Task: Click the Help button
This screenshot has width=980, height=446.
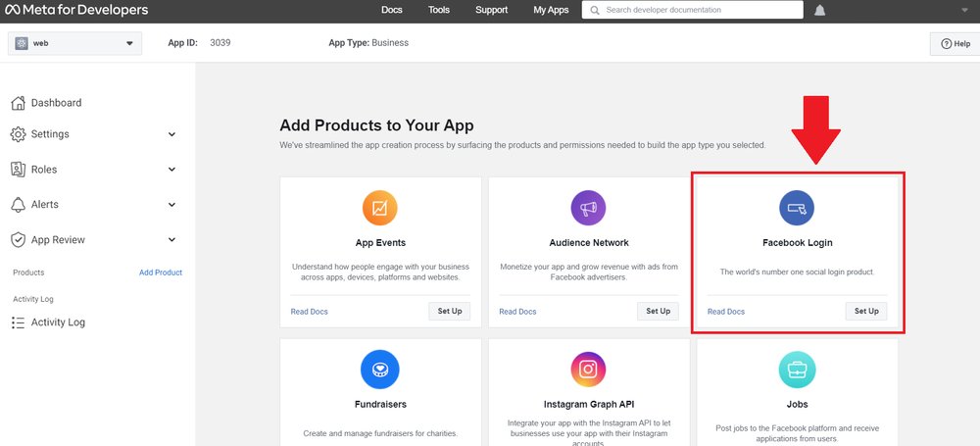Action: point(955,44)
